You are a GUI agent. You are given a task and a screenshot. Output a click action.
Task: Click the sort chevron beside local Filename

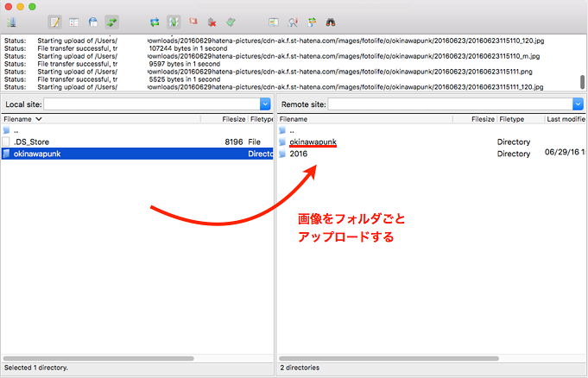click(x=39, y=119)
